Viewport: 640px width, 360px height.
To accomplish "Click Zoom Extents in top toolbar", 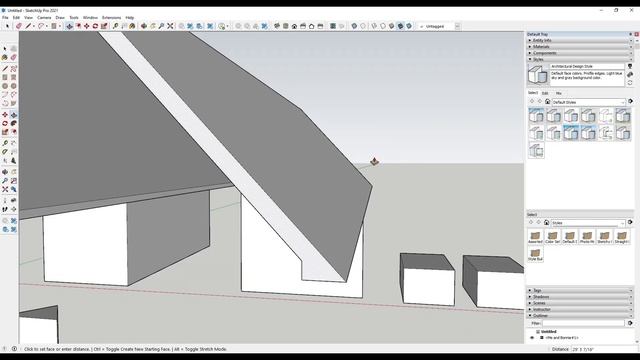I will (170, 26).
